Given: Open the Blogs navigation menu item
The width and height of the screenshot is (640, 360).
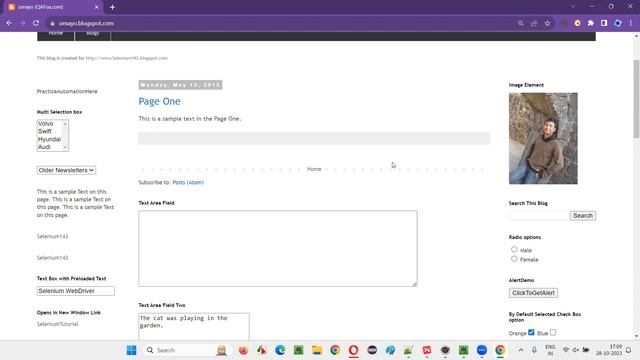Looking at the screenshot, I should tap(93, 34).
